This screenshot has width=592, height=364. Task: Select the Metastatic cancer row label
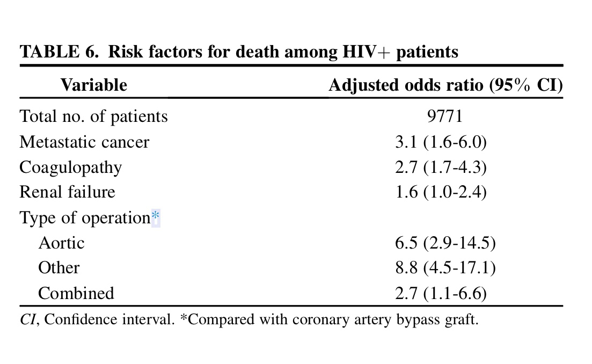point(84,142)
